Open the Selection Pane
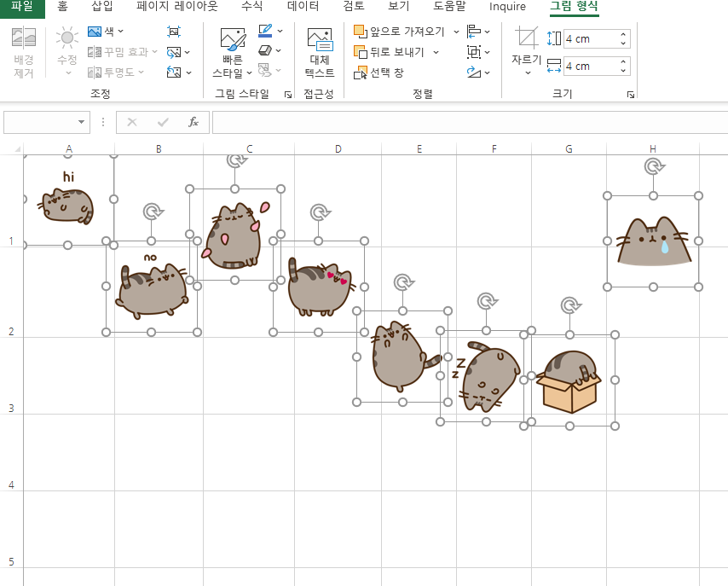 pos(381,71)
